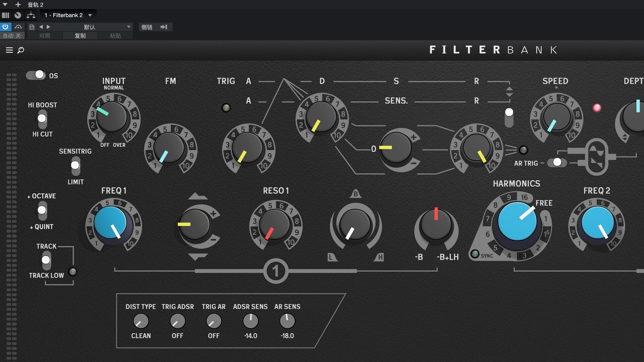Click the 粘贴 paste button
This screenshot has width=644, height=362.
[115, 36]
